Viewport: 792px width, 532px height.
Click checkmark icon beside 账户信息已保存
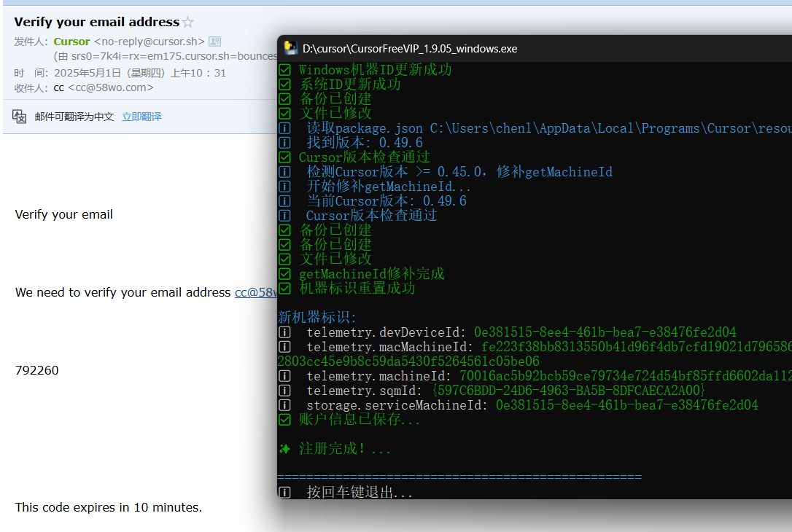[x=285, y=420]
